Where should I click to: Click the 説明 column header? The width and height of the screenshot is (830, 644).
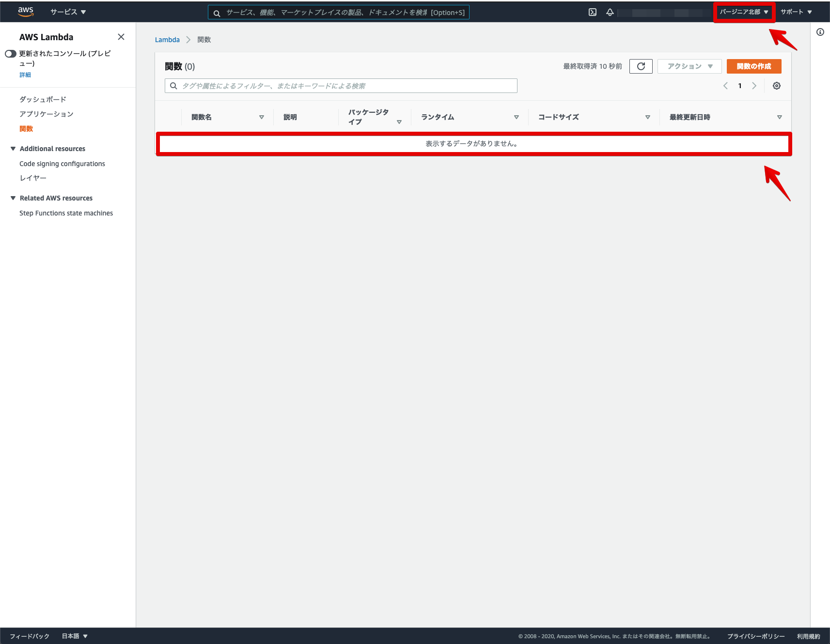(x=290, y=117)
